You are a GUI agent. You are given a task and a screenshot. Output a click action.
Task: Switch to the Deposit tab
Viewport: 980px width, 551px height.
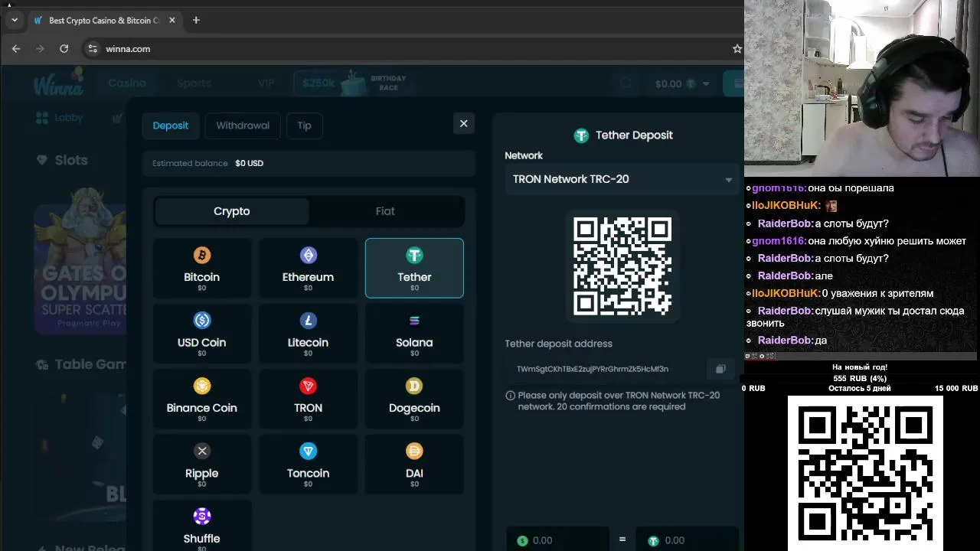(x=170, y=126)
